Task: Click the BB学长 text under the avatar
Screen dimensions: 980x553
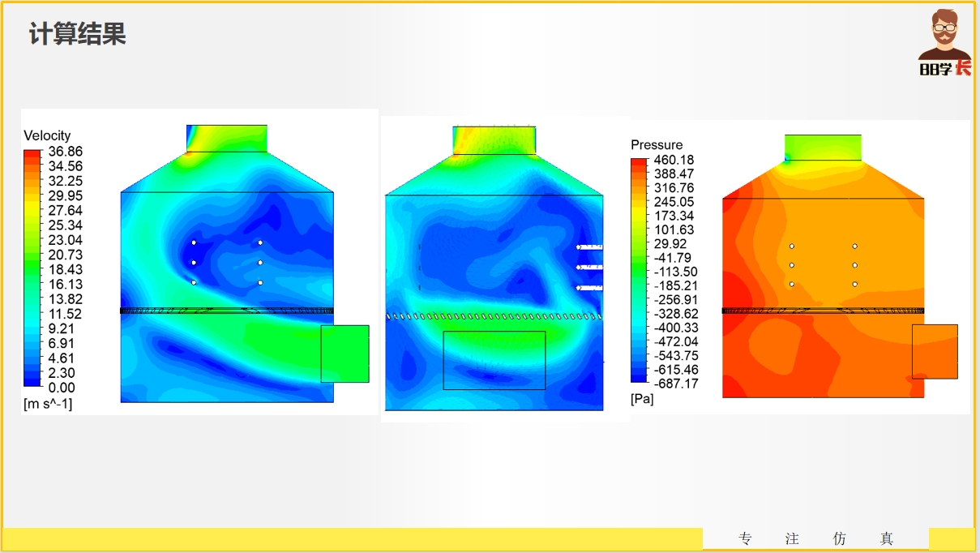Action: [944, 69]
